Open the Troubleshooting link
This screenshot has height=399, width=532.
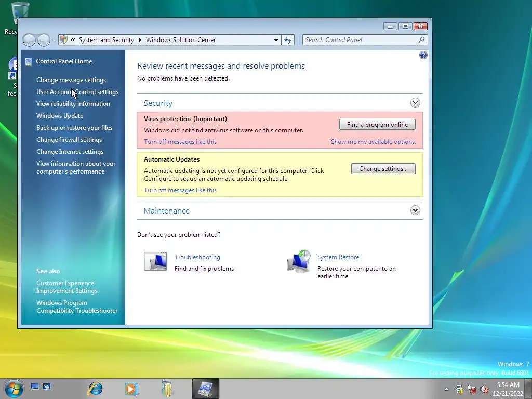pos(197,257)
